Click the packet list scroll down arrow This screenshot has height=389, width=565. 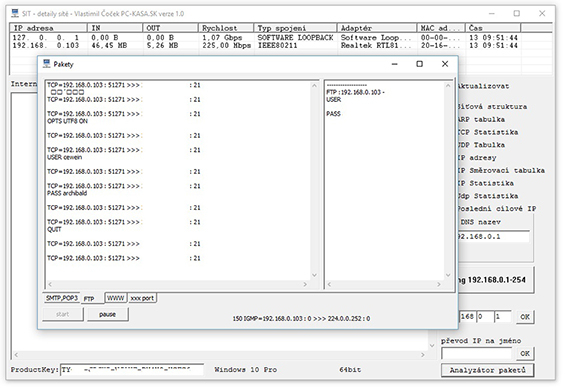(314, 275)
